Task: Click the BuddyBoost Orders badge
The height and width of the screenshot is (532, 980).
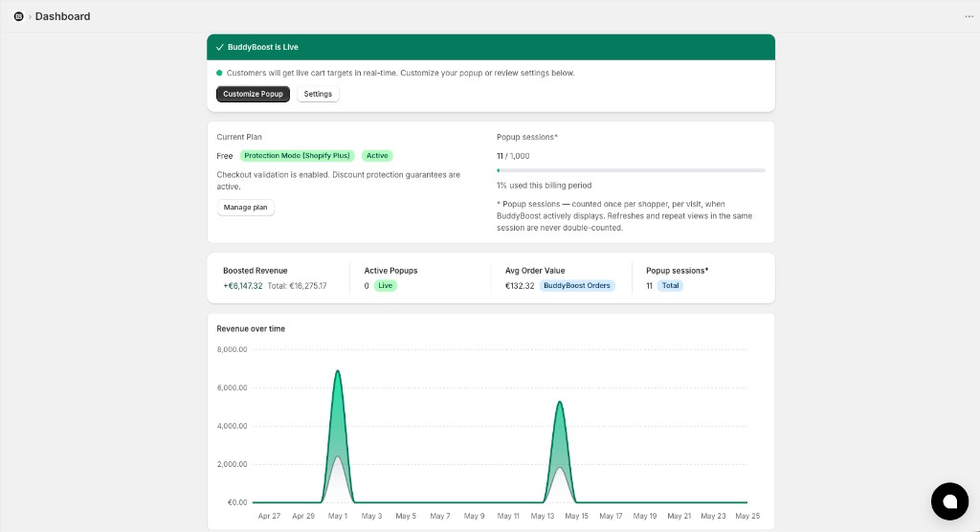Action: pyautogui.click(x=577, y=286)
